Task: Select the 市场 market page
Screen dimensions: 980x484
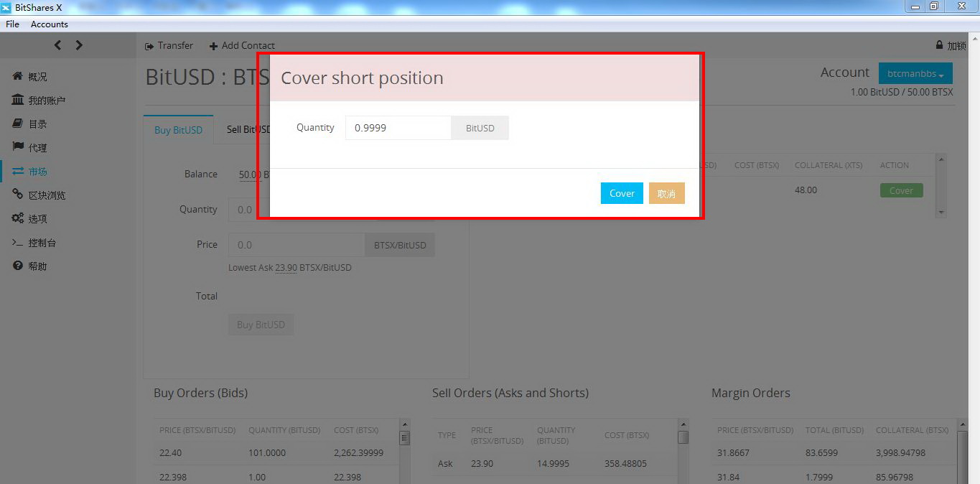Action: [29, 172]
